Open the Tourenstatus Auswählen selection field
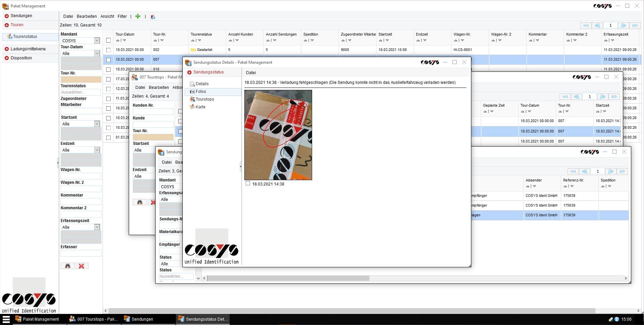Image resolution: width=644 pixels, height=325 pixels. 80,92
